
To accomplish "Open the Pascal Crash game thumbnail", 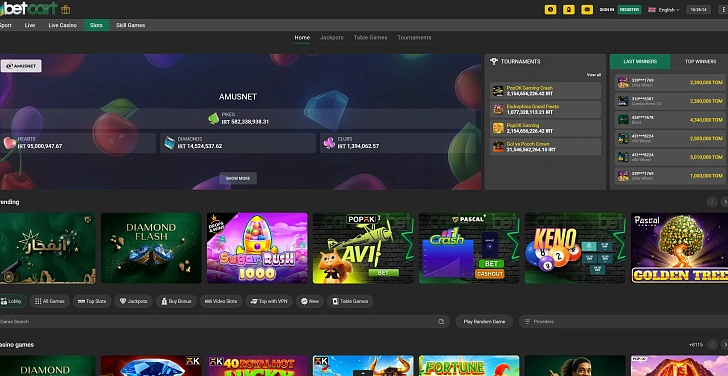I will pyautogui.click(x=469, y=248).
